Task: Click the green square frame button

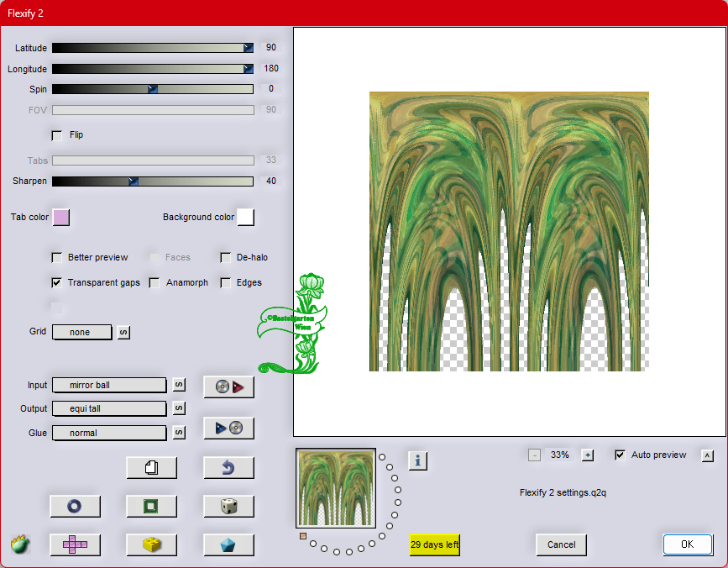Action: point(151,506)
